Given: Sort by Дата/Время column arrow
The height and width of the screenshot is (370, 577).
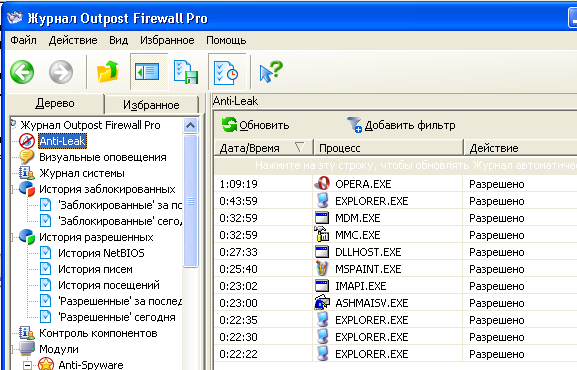Looking at the screenshot, I should coord(300,147).
